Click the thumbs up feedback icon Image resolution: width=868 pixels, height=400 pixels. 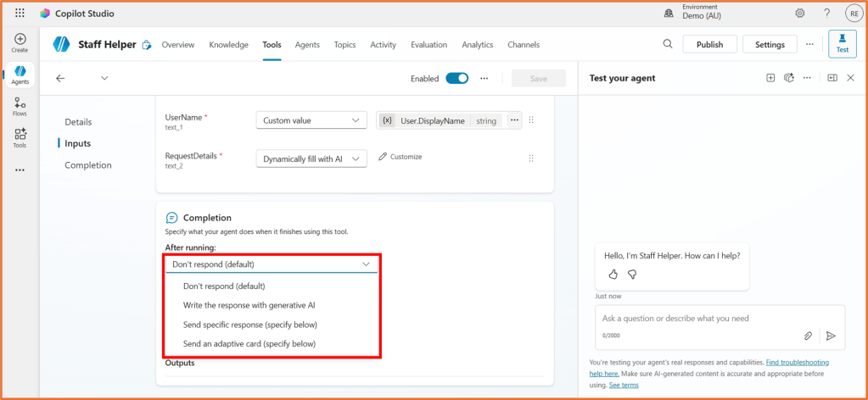point(613,274)
